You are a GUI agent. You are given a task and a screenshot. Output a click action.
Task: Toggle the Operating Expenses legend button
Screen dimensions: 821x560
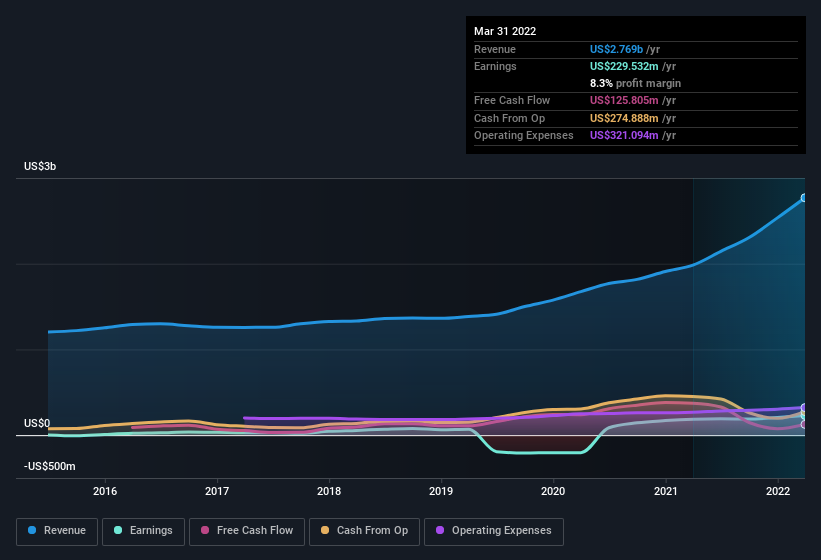click(x=494, y=531)
